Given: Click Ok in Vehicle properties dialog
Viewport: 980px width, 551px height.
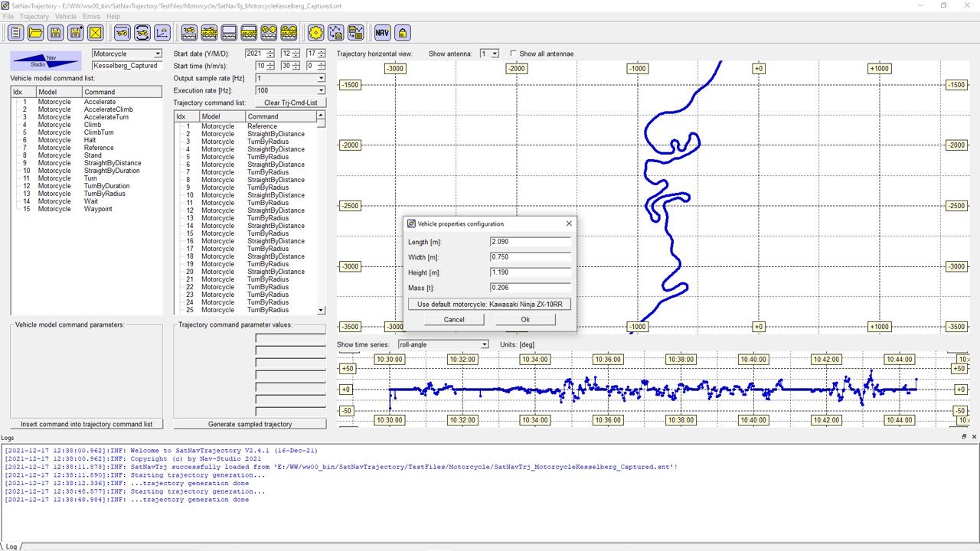Looking at the screenshot, I should [x=525, y=319].
